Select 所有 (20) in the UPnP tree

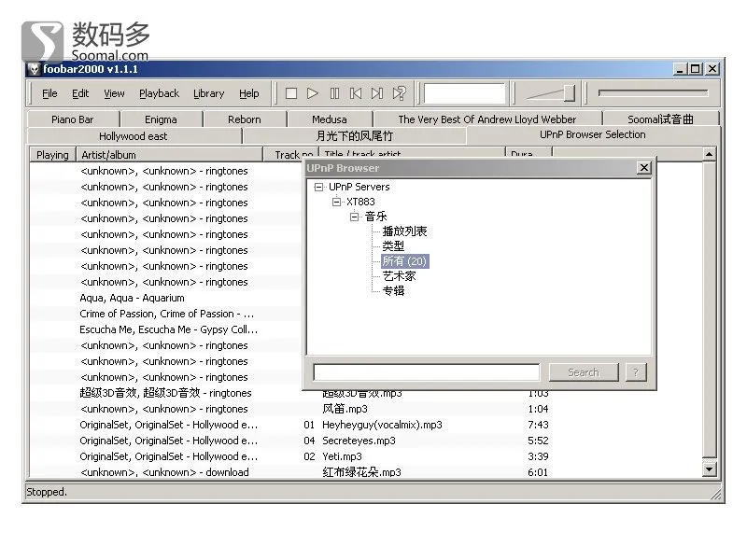point(404,261)
